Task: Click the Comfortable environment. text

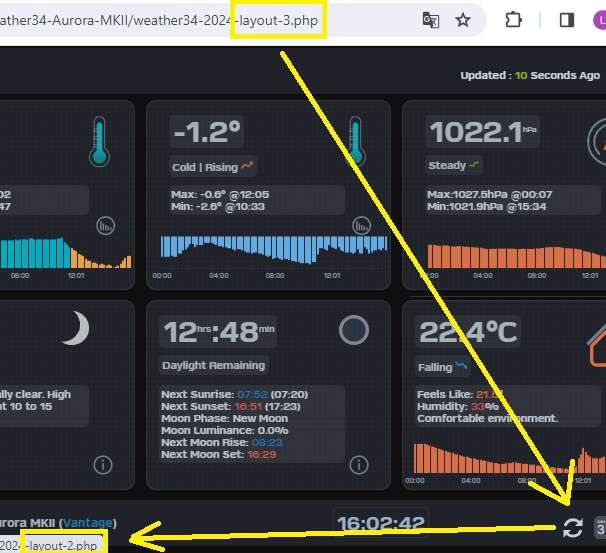Action: [488, 419]
